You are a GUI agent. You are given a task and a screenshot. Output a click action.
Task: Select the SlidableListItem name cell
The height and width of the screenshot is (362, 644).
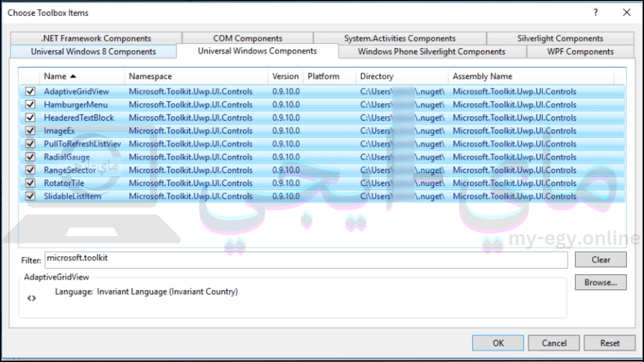tap(72, 196)
